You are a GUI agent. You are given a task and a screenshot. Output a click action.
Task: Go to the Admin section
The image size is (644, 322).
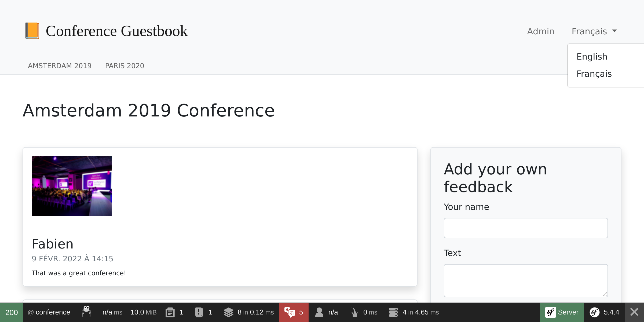point(540,31)
